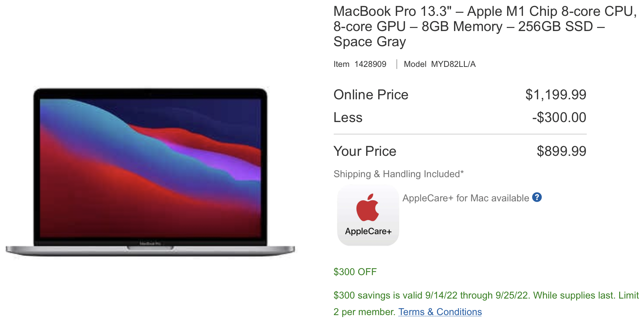Click the AppleCare+ badge with Apple logo
Viewport: 644px width, 322px height.
(368, 215)
